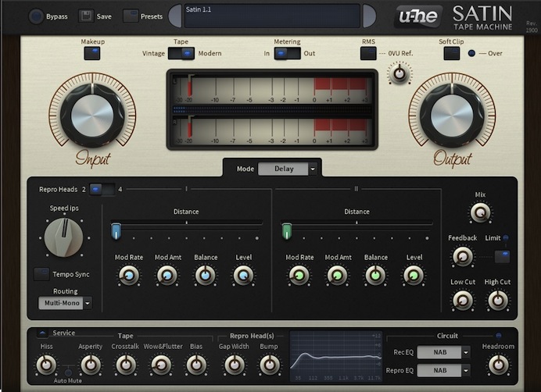Click the green Mod Rate knob, head II
Viewport: 541px width, 392px height.
coord(299,276)
